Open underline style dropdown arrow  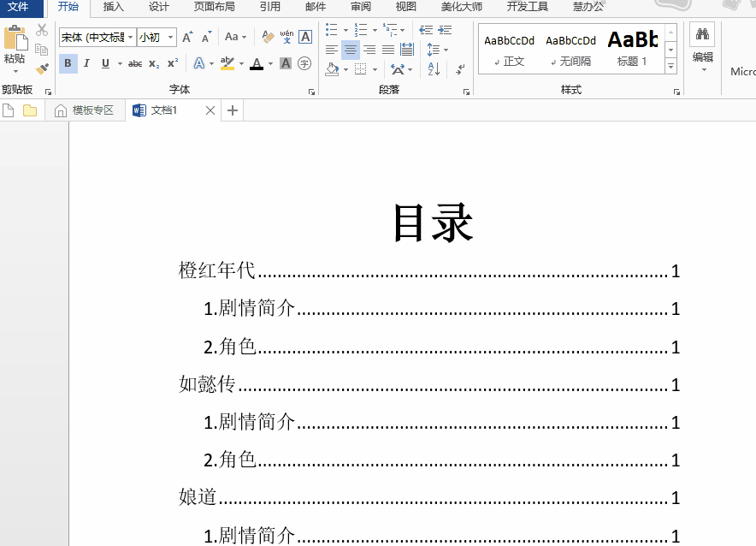(120, 63)
